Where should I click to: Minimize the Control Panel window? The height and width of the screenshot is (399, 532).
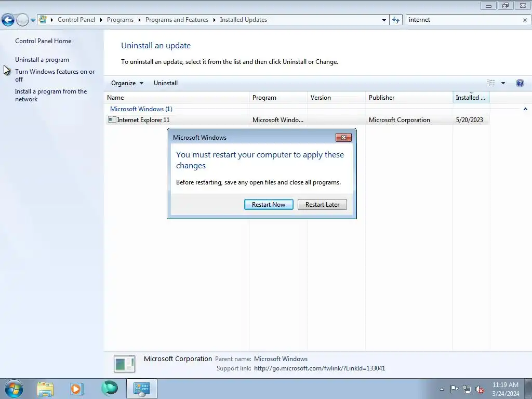click(x=488, y=6)
